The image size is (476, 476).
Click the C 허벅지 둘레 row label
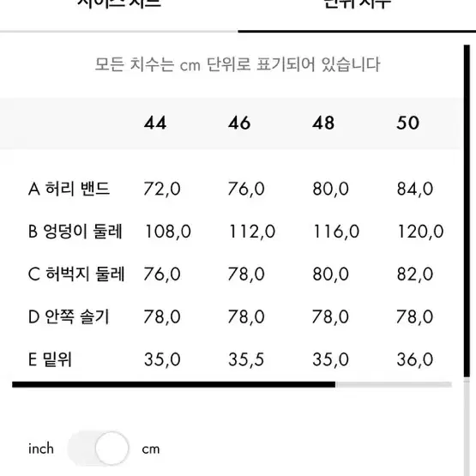pos(76,274)
